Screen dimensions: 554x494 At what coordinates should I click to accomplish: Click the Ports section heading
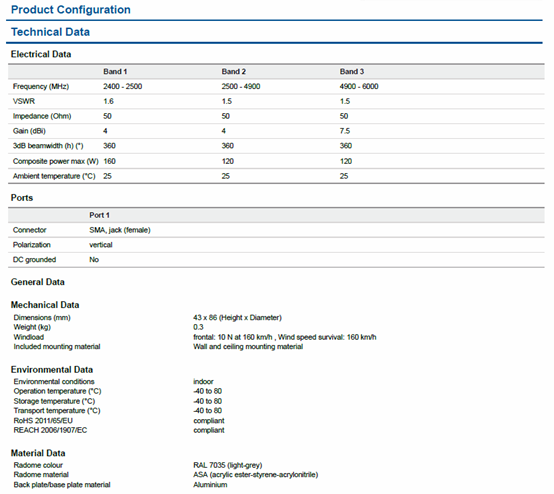coord(22,198)
